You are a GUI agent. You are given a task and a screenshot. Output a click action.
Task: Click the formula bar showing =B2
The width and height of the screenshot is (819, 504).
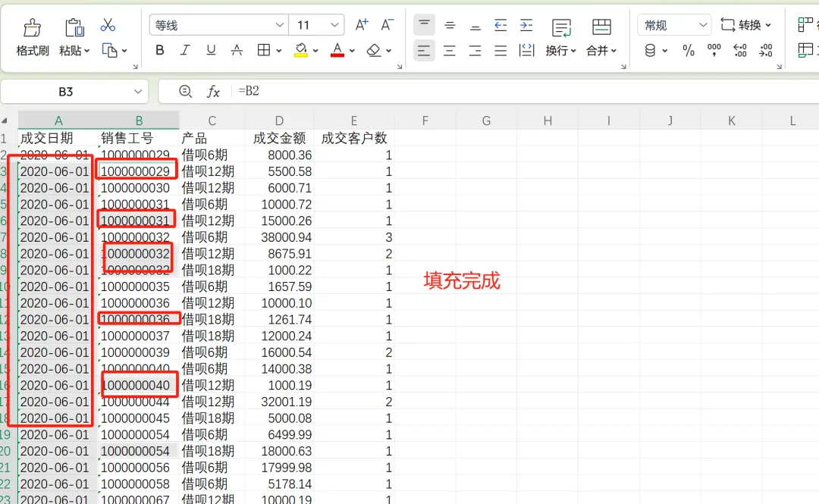pyautogui.click(x=525, y=91)
